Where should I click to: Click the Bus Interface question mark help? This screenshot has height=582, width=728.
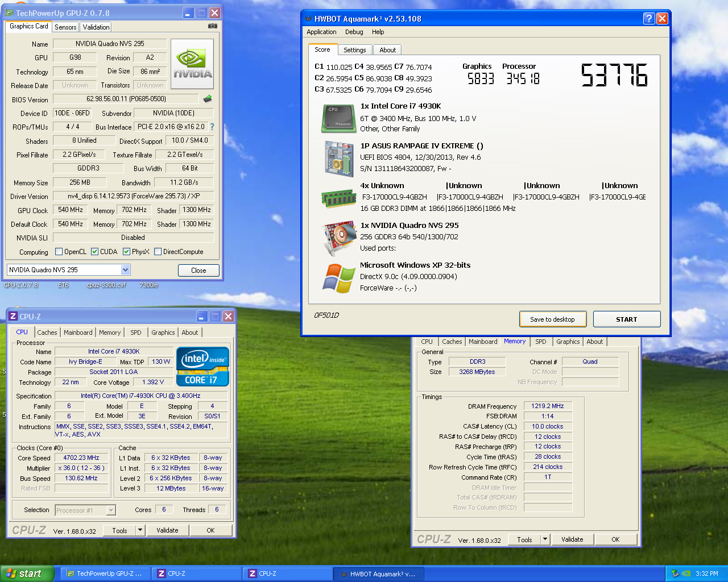click(x=212, y=127)
